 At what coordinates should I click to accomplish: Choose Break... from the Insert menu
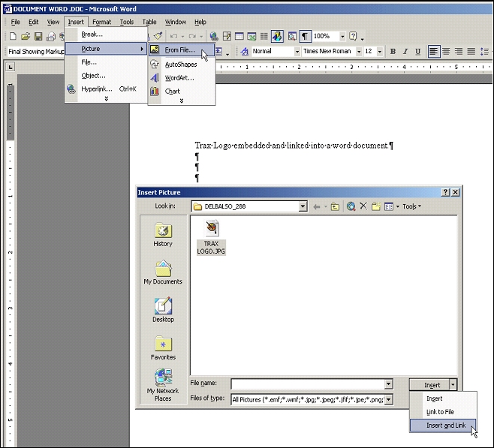tap(106, 35)
